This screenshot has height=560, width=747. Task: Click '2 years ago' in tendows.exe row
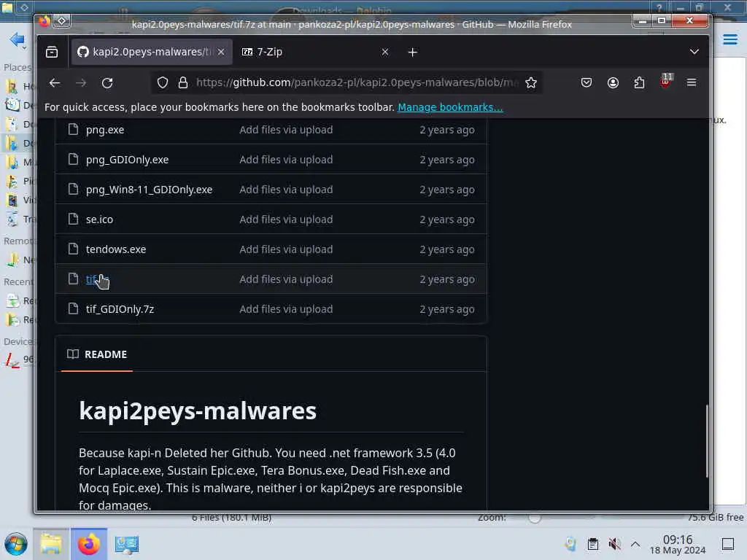(x=447, y=249)
